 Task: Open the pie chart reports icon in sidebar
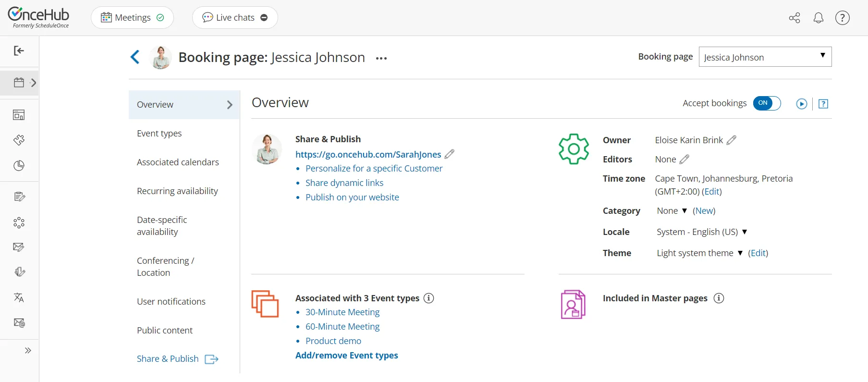[19, 166]
